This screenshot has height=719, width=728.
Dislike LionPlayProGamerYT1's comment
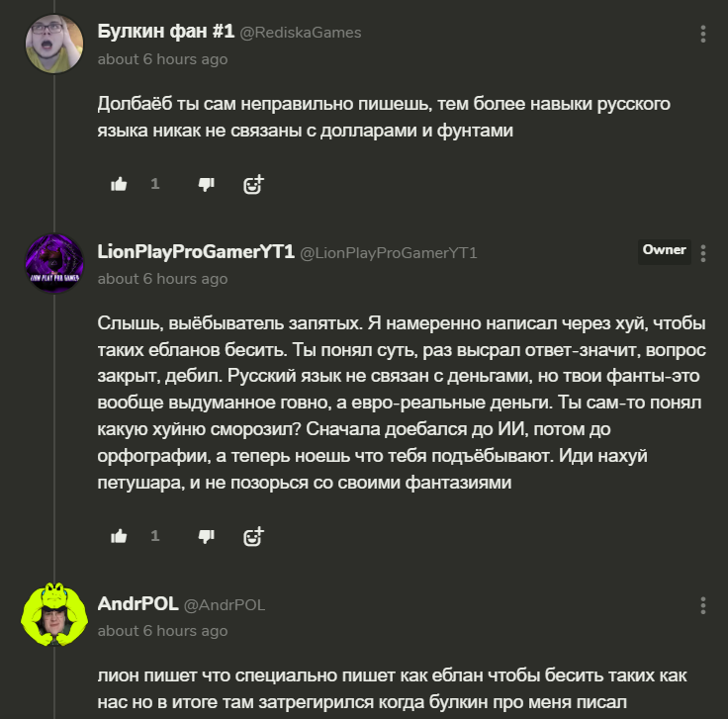(x=206, y=536)
